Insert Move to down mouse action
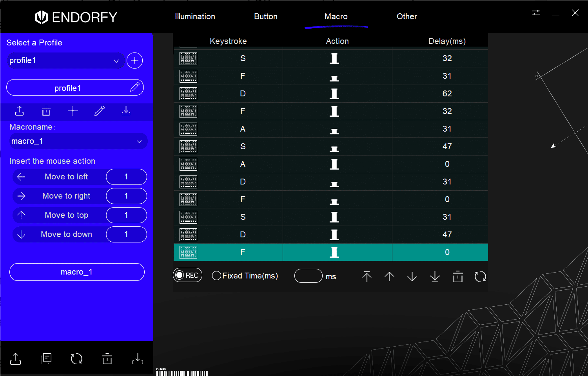 coord(60,235)
